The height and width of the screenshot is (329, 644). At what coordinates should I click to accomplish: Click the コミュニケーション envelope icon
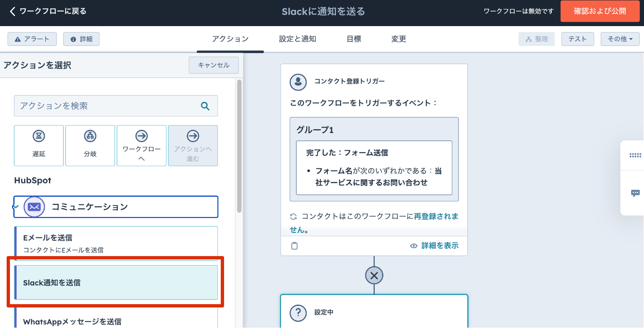34,207
